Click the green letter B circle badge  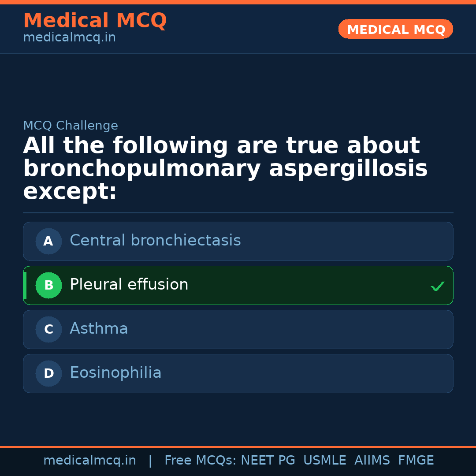(48, 285)
